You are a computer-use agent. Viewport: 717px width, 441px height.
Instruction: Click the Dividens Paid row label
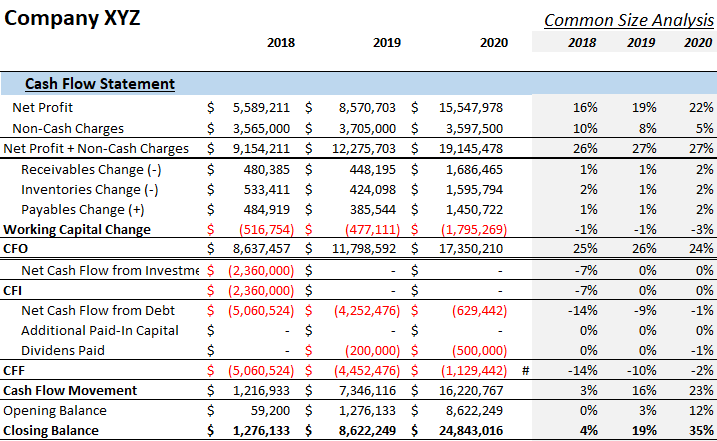click(x=63, y=350)
